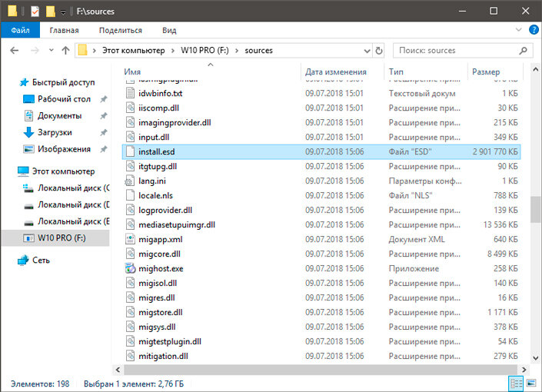Click the New folder icon in title bar
The height and width of the screenshot is (392, 542).
click(x=51, y=12)
